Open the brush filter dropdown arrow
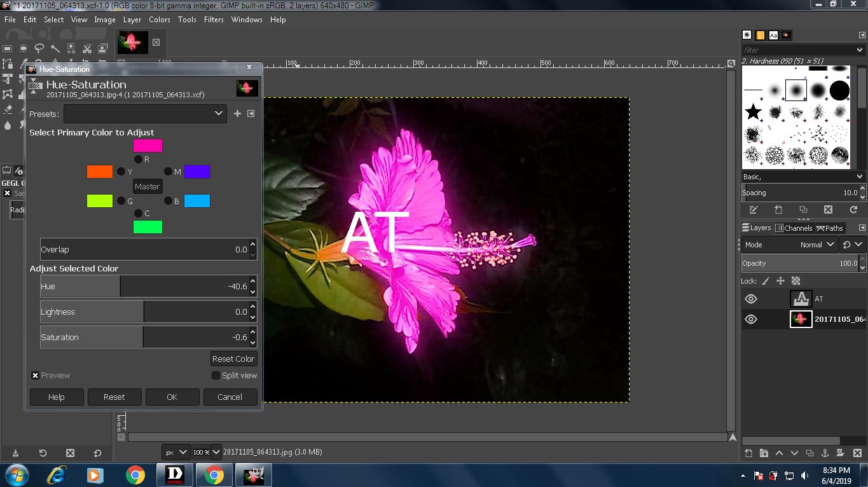 [x=859, y=50]
